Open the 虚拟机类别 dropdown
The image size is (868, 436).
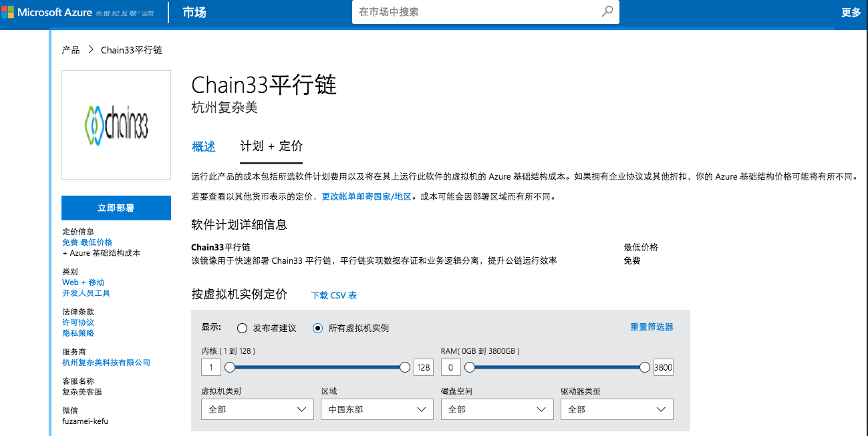tap(257, 409)
